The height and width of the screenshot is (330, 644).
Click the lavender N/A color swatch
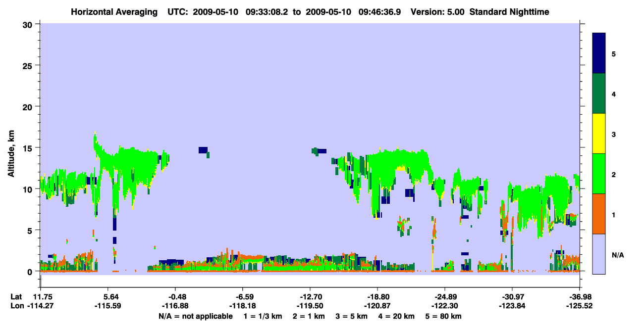599,254
